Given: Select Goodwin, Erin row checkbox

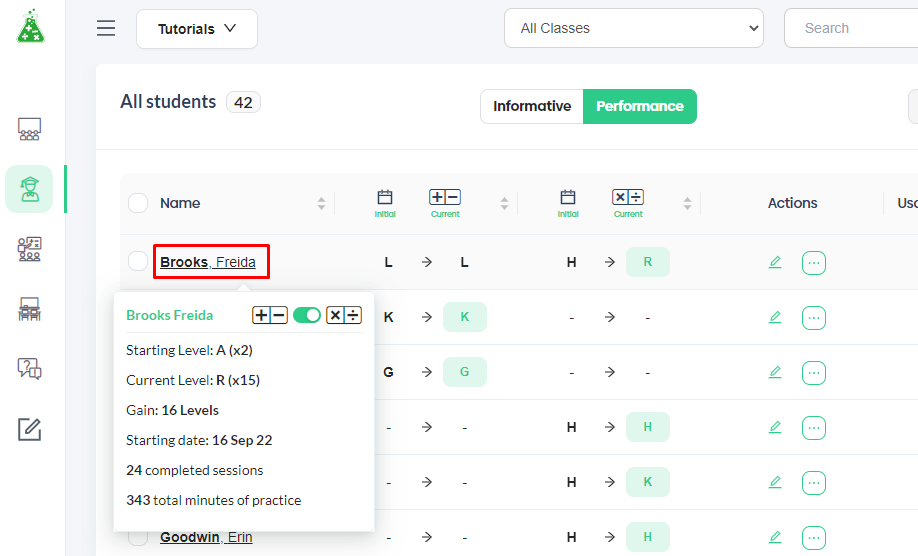Looking at the screenshot, I should (138, 538).
